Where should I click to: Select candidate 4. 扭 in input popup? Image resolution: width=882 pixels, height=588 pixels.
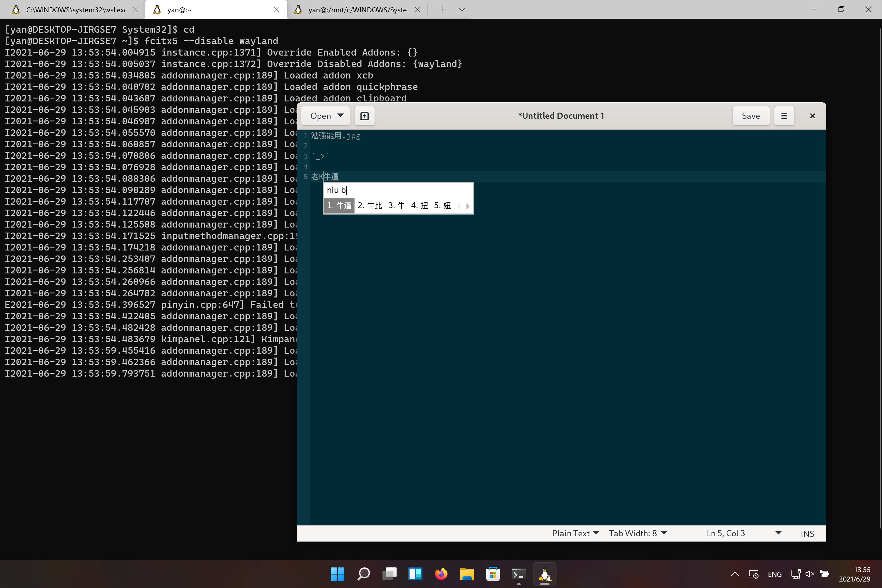[419, 206]
